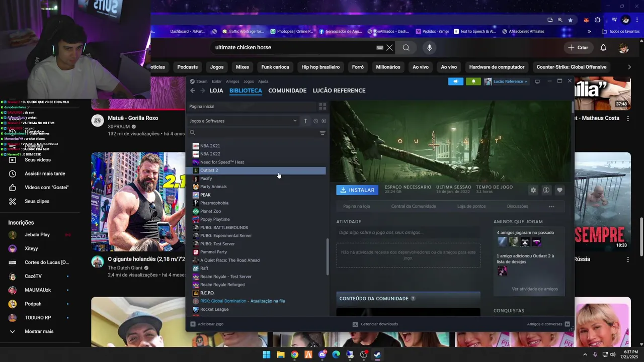Open YouTube account avatar menu
Image resolution: width=644 pixels, height=362 pixels.
coord(624,47)
